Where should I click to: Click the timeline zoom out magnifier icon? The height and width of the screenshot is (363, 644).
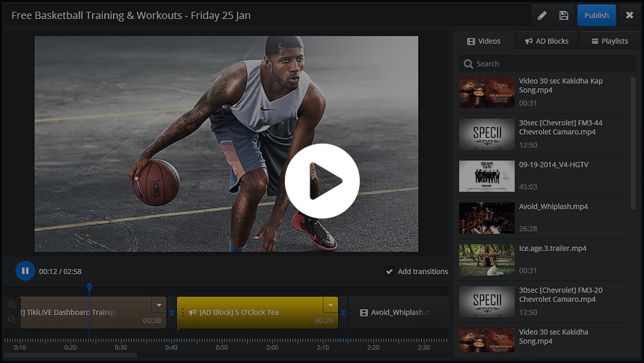click(12, 319)
